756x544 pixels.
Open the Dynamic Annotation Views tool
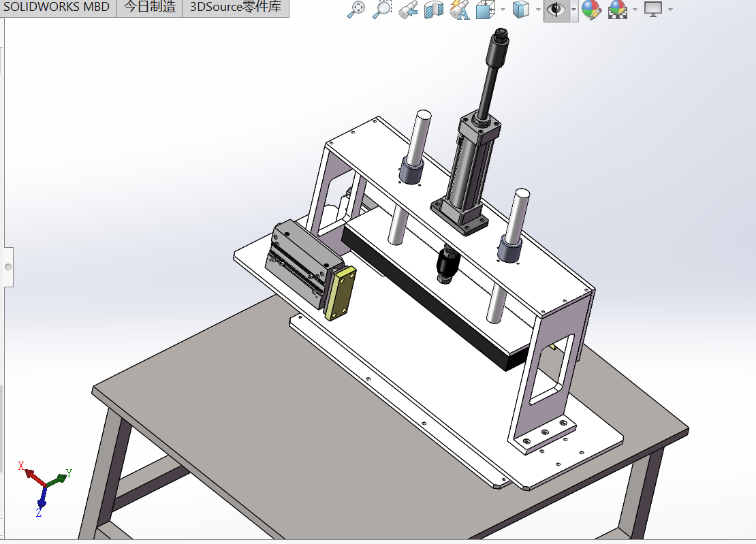459,10
